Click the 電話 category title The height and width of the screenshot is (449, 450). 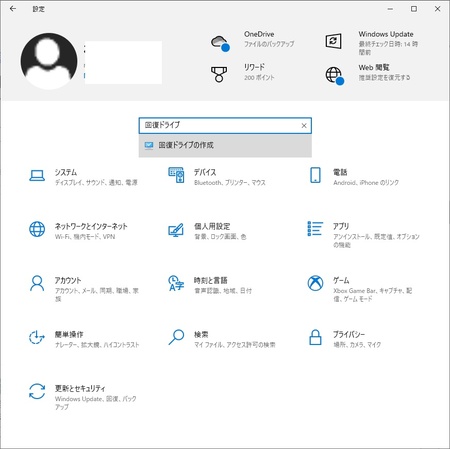pyautogui.click(x=340, y=172)
